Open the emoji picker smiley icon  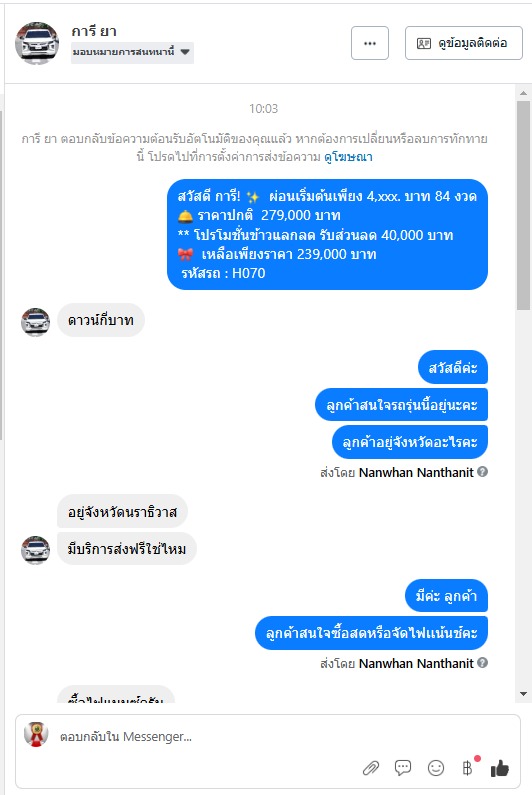(x=436, y=768)
